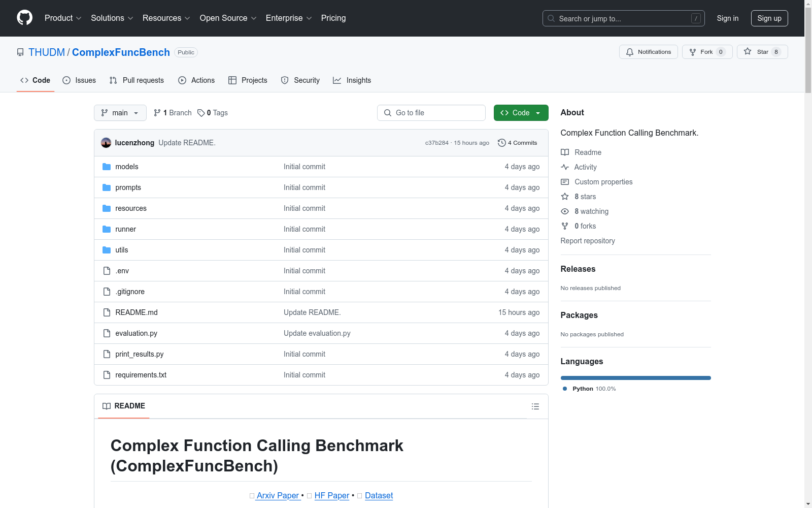Select the README tab heading
Image resolution: width=812 pixels, height=508 pixels.
pos(124,406)
